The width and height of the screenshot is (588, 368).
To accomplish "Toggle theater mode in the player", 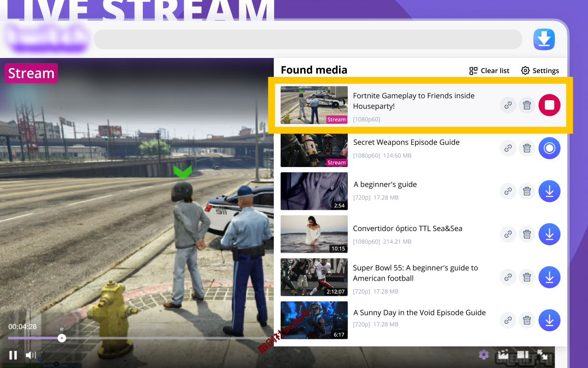I will click(523, 355).
